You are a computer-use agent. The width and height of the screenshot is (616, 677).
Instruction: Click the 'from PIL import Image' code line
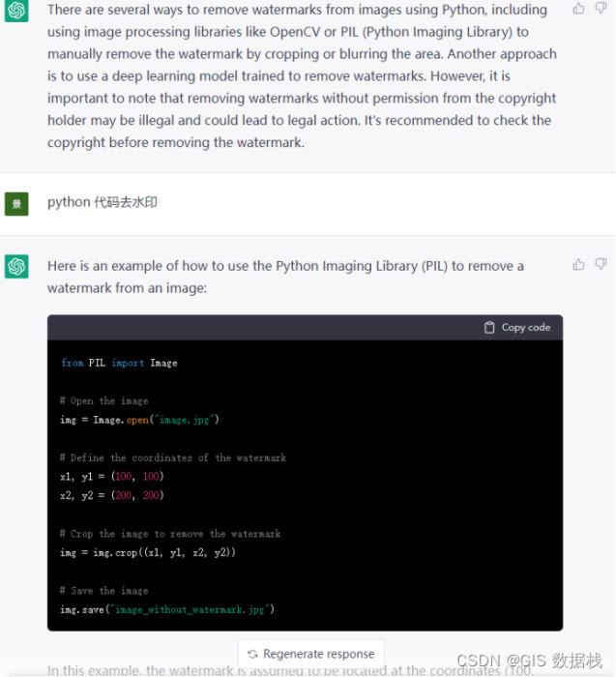[x=119, y=363]
